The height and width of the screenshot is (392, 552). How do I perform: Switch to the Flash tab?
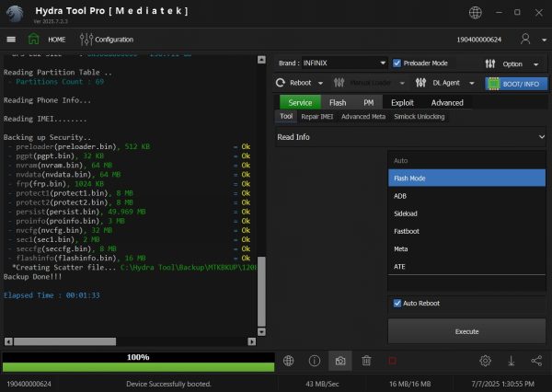pos(338,102)
